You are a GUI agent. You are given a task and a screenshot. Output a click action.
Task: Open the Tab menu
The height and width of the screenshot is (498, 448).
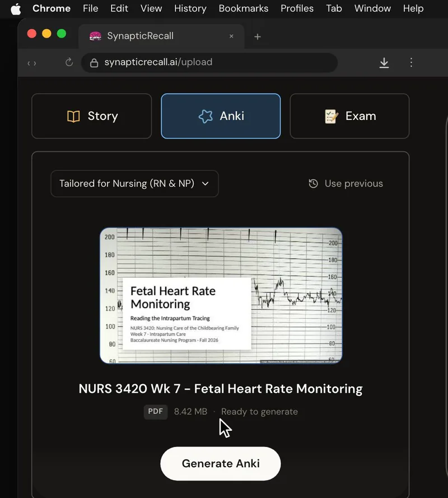pyautogui.click(x=334, y=8)
